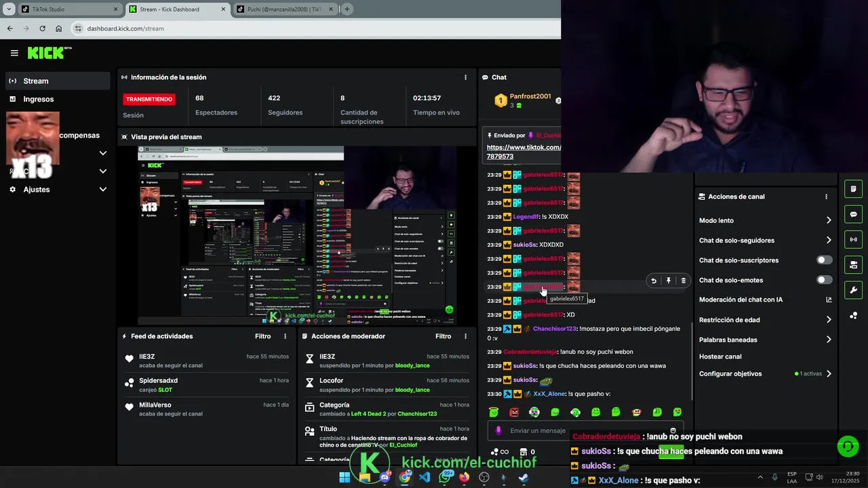The image size is (868, 488).
Task: Open the pinned tiktok.com link in chat
Action: coord(524,152)
